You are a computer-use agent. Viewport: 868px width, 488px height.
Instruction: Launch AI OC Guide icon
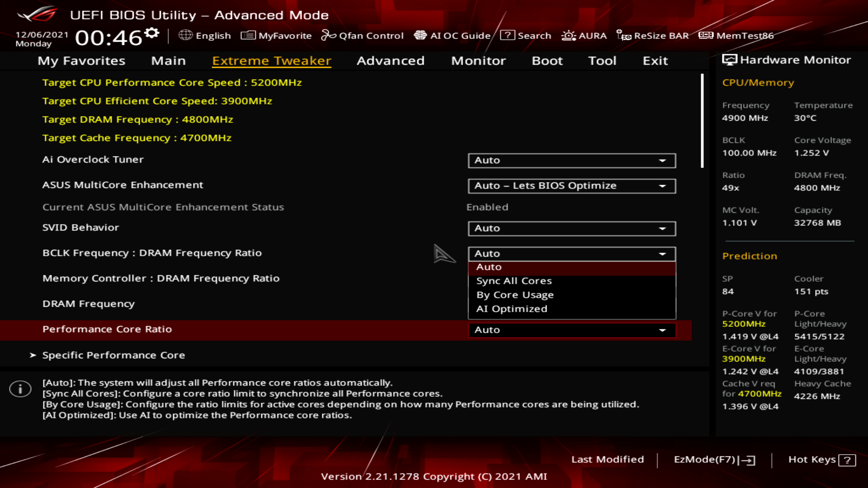pyautogui.click(x=420, y=35)
